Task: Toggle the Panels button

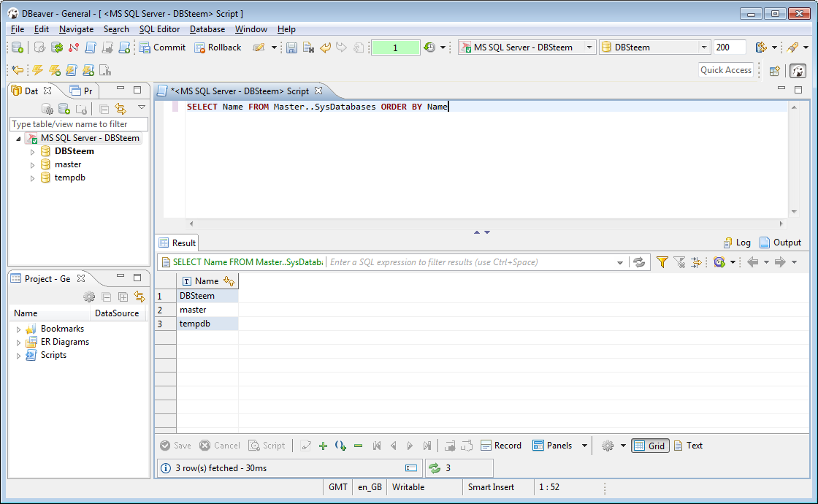Action: pyautogui.click(x=552, y=446)
